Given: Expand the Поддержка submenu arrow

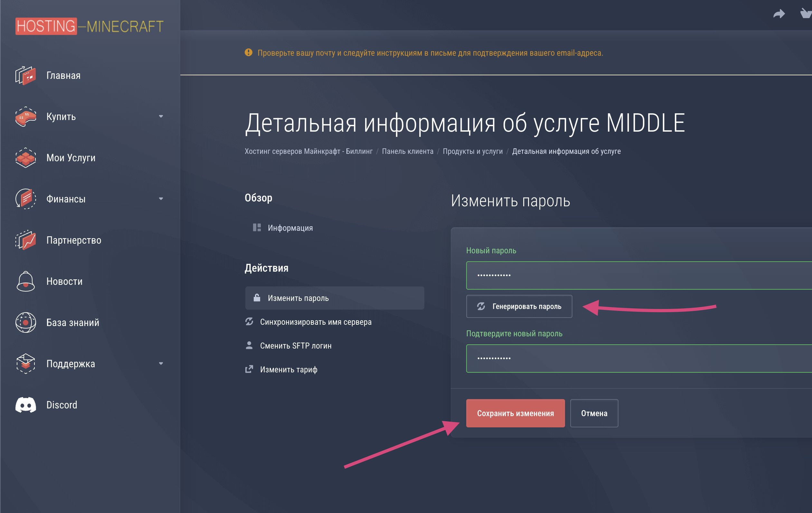Looking at the screenshot, I should (161, 364).
